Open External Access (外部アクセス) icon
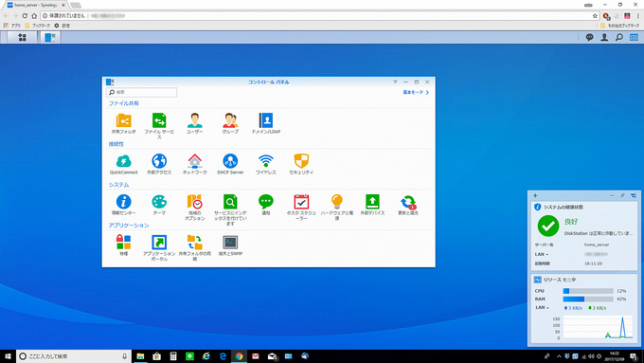Image resolution: width=644 pixels, height=363 pixels. [x=159, y=161]
